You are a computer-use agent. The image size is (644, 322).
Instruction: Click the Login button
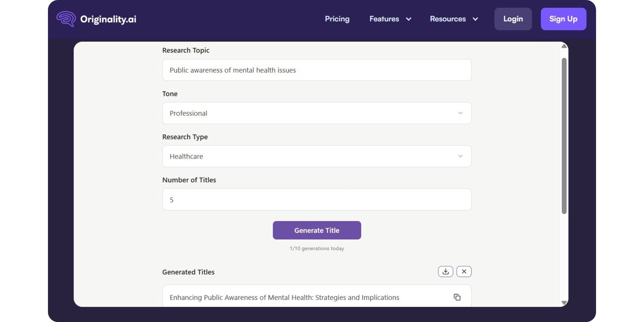(513, 19)
